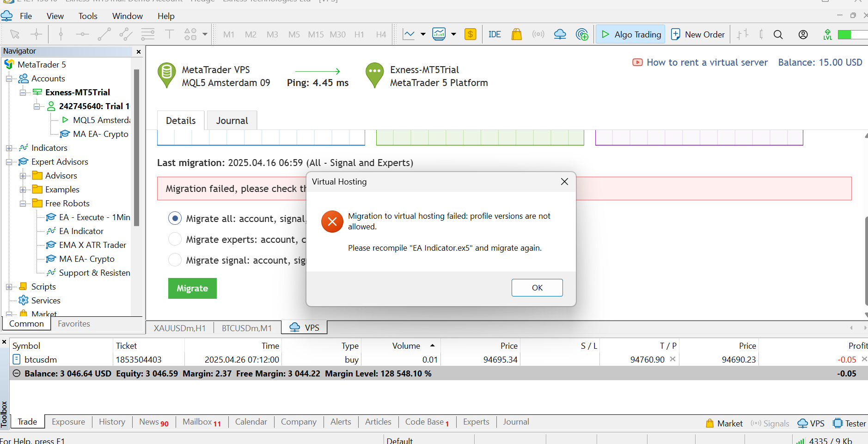
Task: Select the cursor arrow tool
Action: tap(15, 34)
